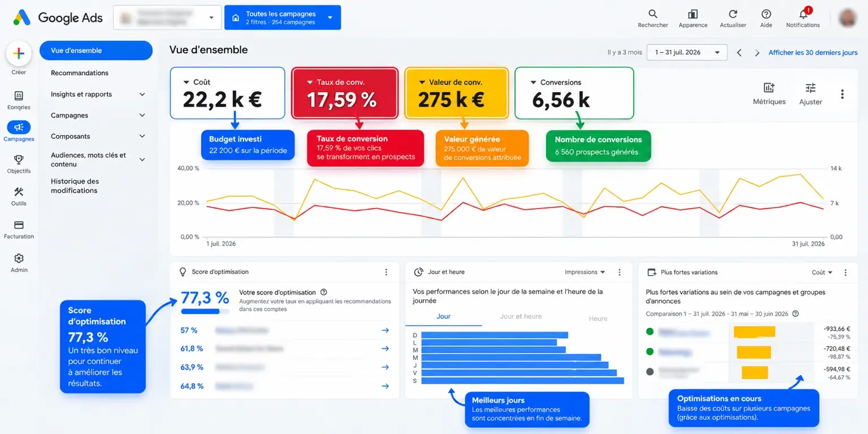Open the Plus fortes variations three-dot menu

(x=845, y=272)
